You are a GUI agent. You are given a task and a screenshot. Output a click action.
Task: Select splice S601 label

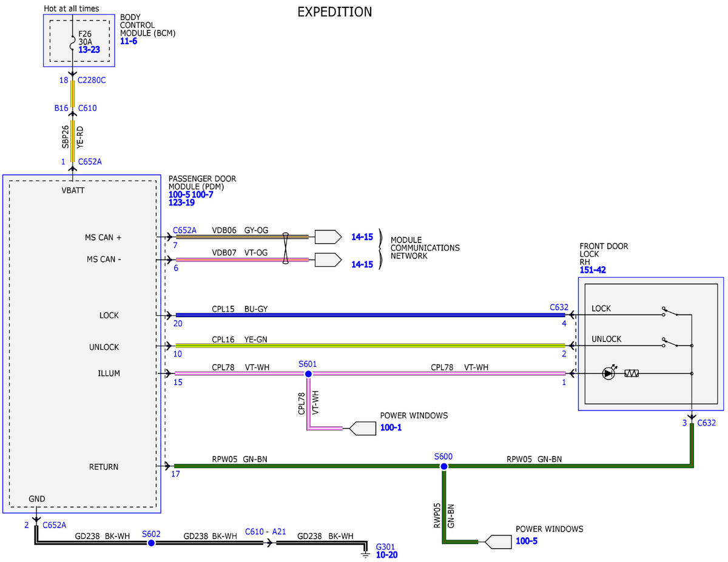click(308, 364)
